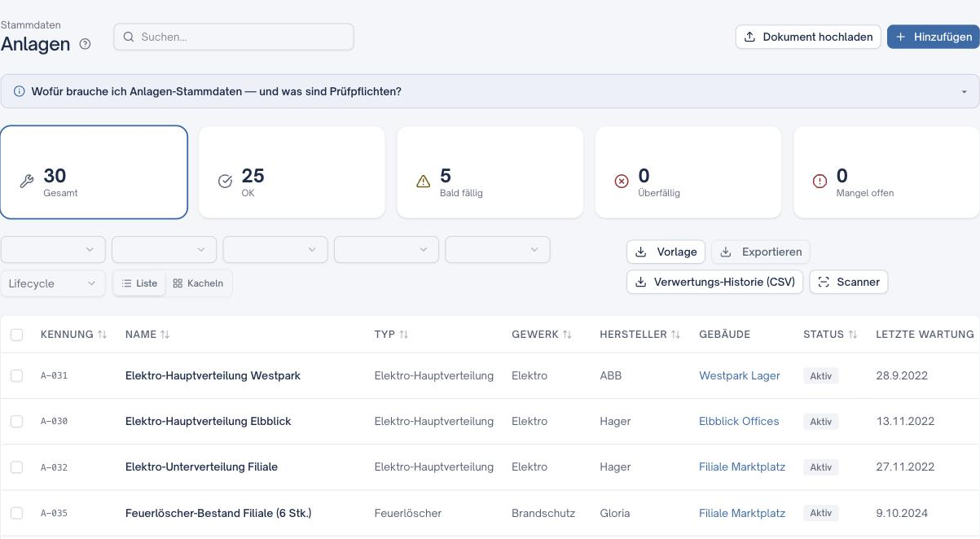Open asset Elektro-Unterverteilung Filiale
Screen dimensions: 980x539
click(x=201, y=467)
